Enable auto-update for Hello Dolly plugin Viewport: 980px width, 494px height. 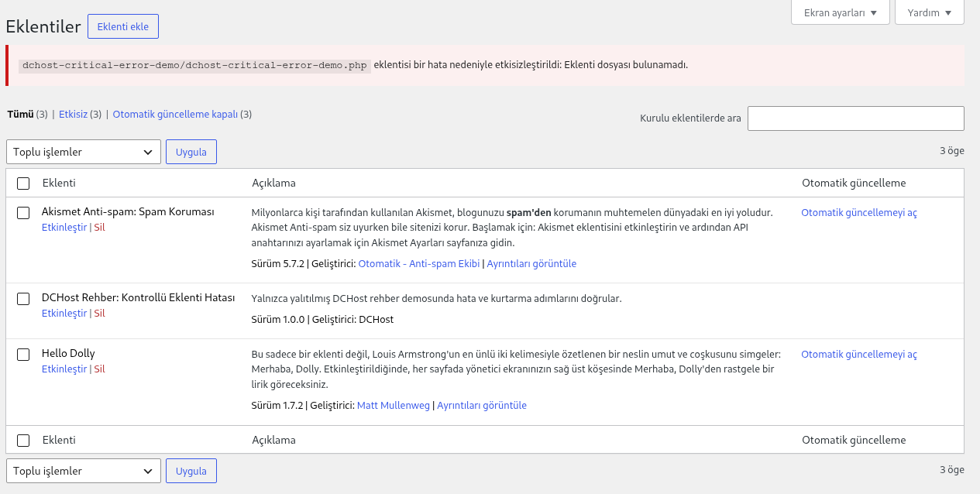tap(859, 354)
